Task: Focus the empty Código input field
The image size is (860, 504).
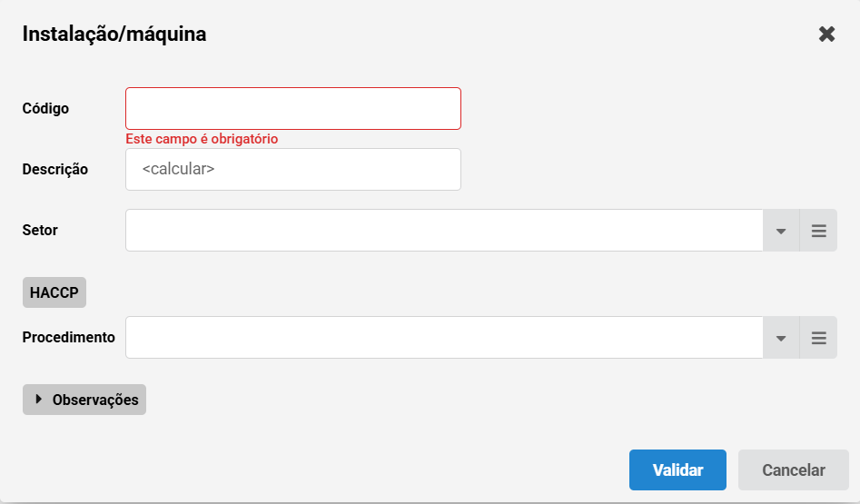Action: click(x=293, y=109)
